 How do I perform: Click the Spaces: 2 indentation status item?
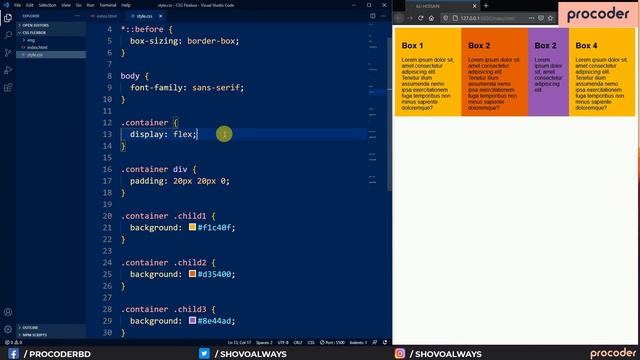click(x=264, y=342)
